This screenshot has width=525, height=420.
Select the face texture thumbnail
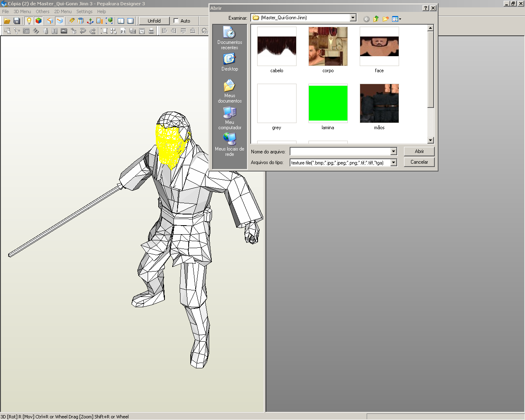point(379,46)
